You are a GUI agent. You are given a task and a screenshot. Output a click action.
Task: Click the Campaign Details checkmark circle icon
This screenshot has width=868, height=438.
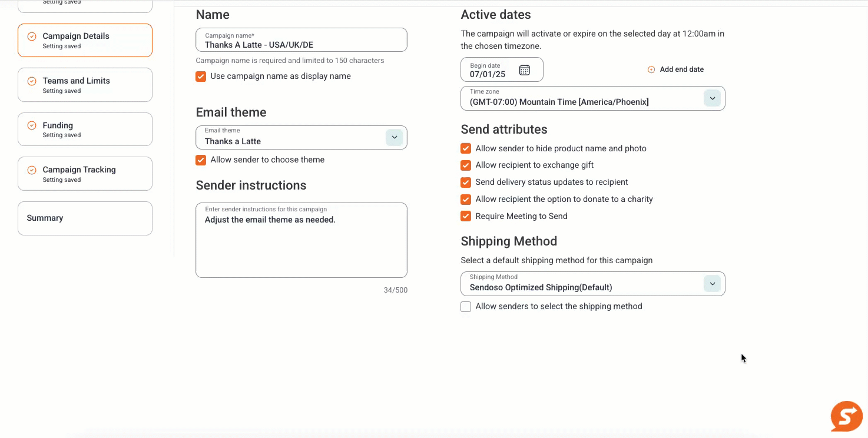[32, 36]
